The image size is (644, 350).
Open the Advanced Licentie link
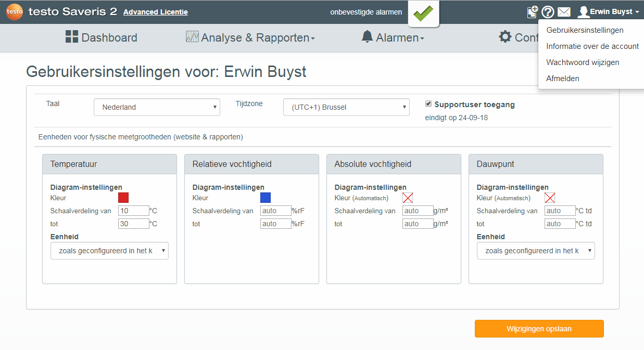156,12
